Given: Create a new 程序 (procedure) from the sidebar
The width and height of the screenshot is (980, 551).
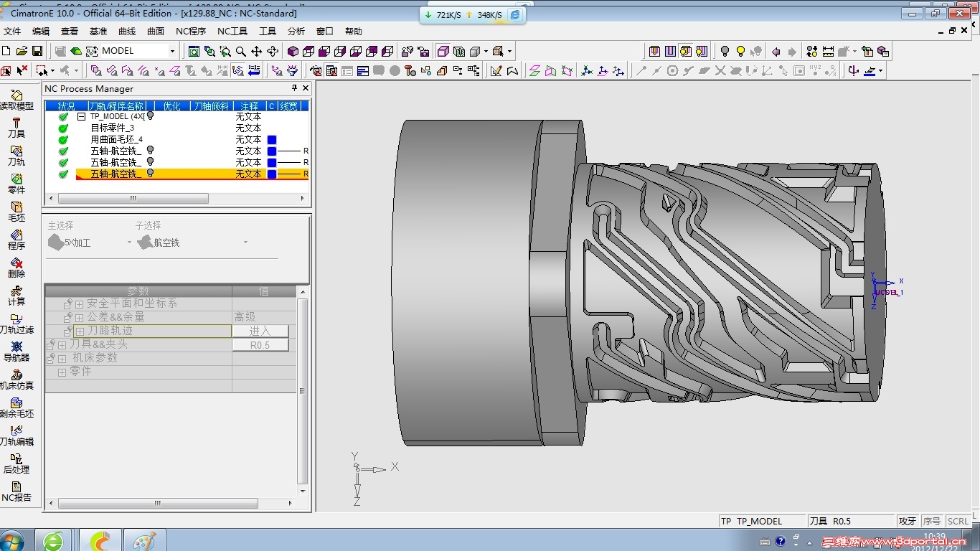Looking at the screenshot, I should [x=17, y=240].
